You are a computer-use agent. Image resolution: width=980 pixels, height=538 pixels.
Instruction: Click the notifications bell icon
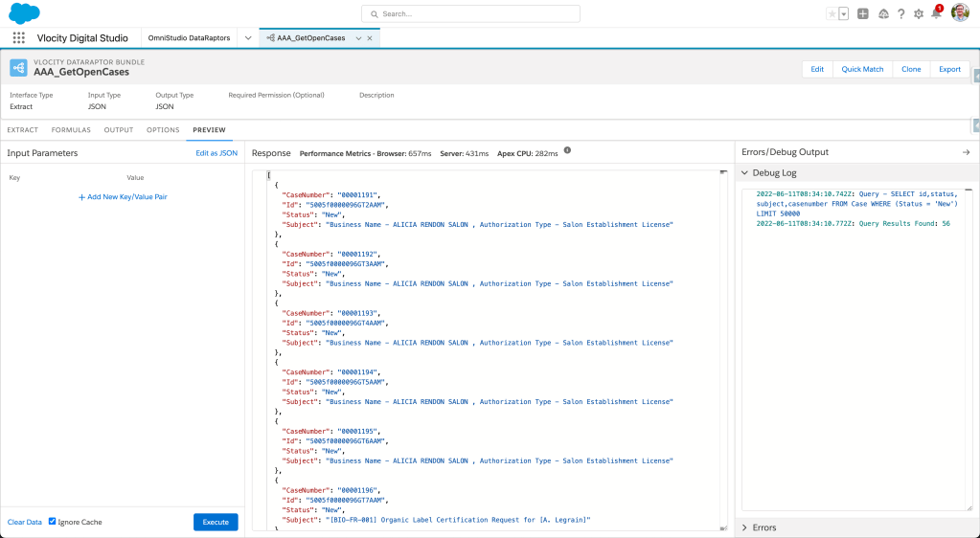[x=936, y=13]
